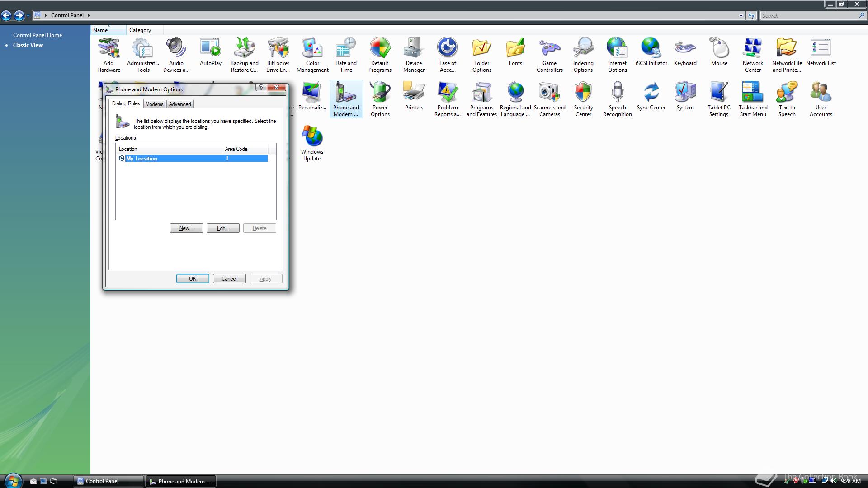Select the My Location radio button
This screenshot has width=868, height=488.
click(x=122, y=159)
